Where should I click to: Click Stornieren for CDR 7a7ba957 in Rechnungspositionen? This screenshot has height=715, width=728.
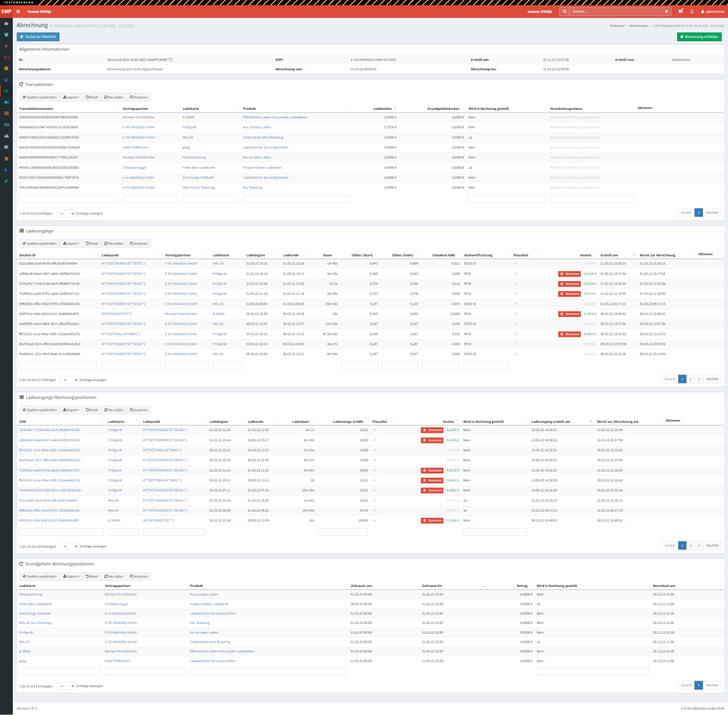click(432, 430)
